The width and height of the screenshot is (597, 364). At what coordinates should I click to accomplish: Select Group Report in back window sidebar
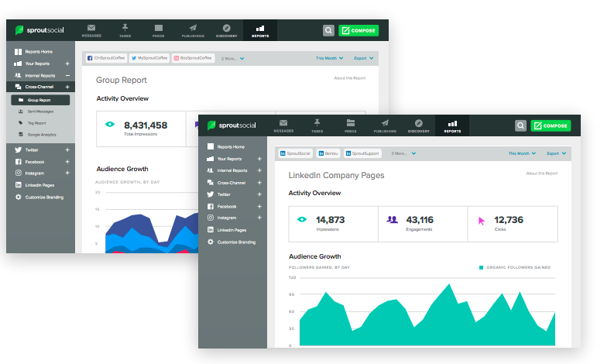(40, 100)
